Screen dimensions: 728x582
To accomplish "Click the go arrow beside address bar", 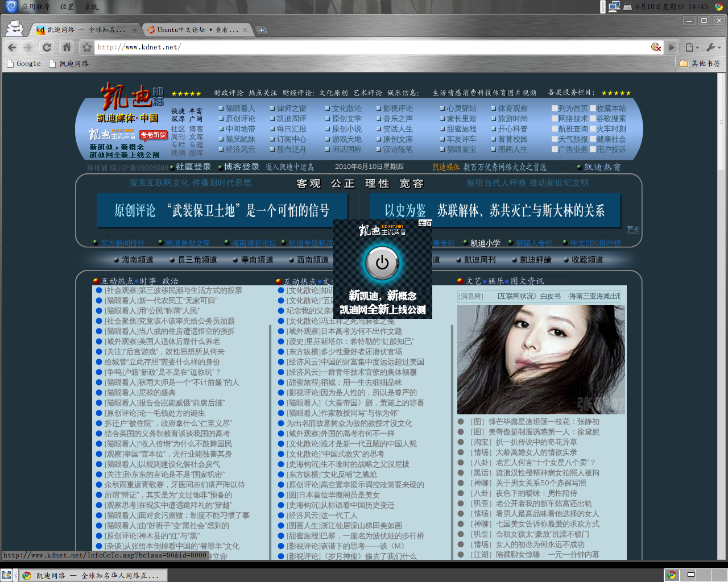I will click(672, 47).
